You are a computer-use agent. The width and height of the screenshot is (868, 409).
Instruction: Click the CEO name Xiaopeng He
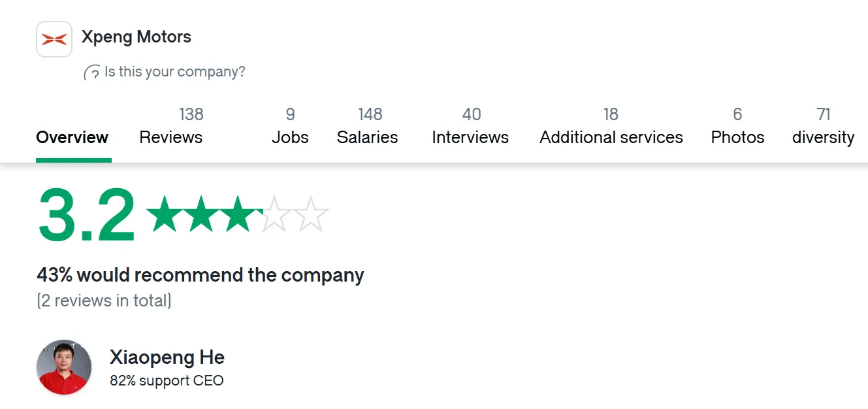(167, 357)
